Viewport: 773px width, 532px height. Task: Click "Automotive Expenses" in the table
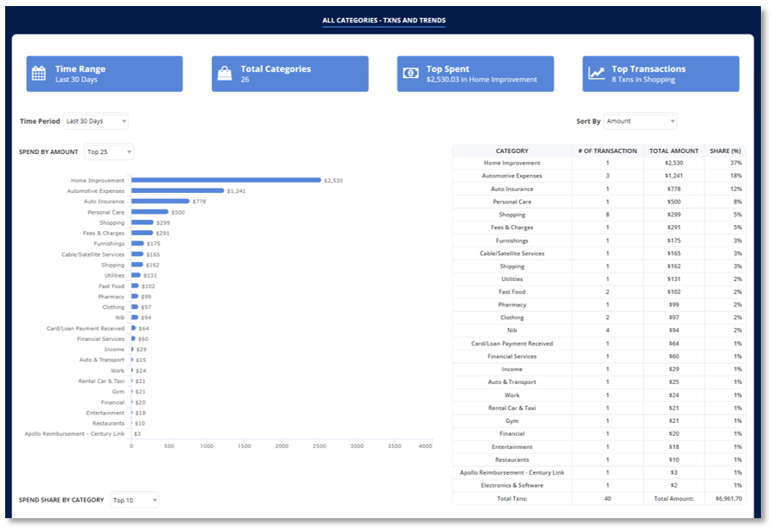pyautogui.click(x=512, y=176)
